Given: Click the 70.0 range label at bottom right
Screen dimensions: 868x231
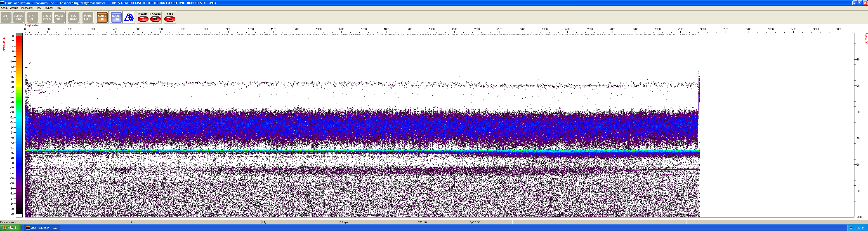Looking at the screenshot, I should 859,217.
